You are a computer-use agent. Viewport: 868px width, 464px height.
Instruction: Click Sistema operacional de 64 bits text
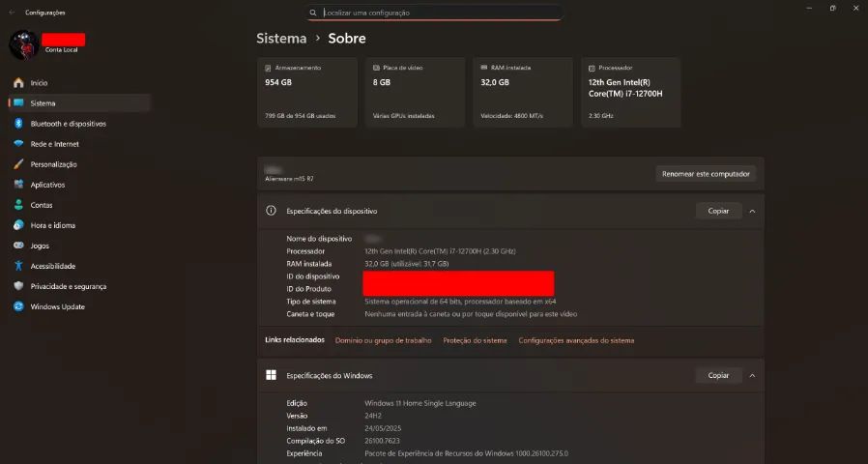point(460,302)
